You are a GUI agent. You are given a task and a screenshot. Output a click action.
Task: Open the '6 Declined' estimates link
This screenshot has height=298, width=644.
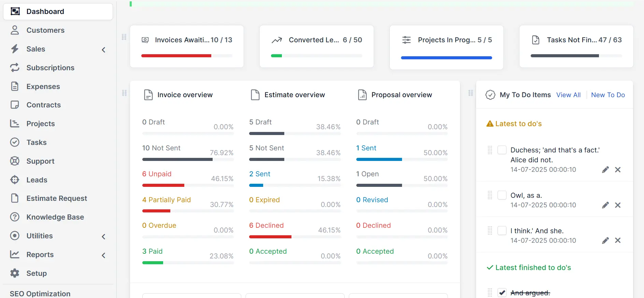click(x=266, y=225)
